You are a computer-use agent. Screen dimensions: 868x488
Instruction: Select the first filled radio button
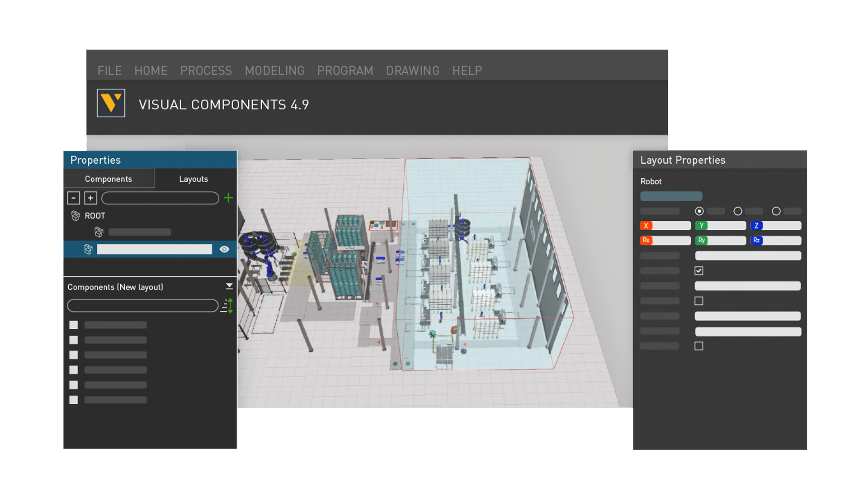coord(699,211)
